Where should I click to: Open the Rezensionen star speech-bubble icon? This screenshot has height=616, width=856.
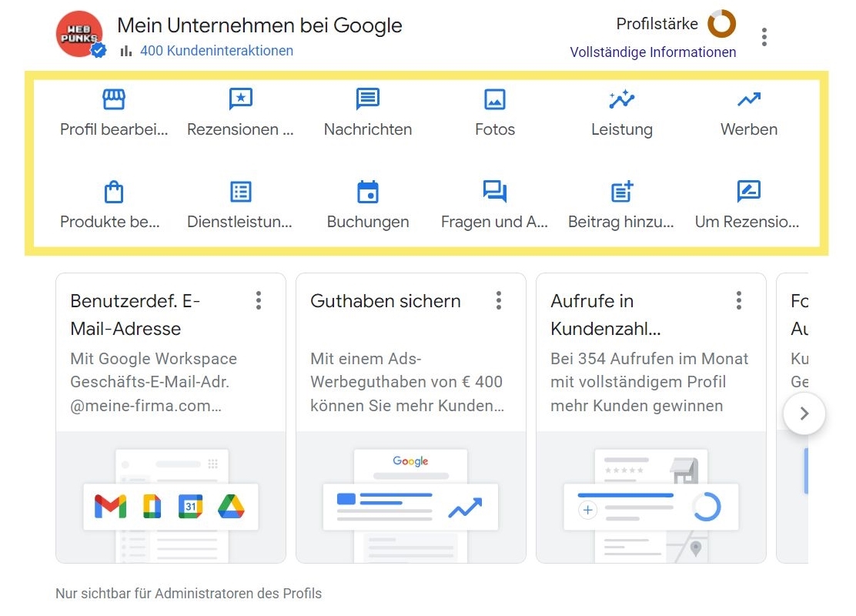[x=241, y=99]
